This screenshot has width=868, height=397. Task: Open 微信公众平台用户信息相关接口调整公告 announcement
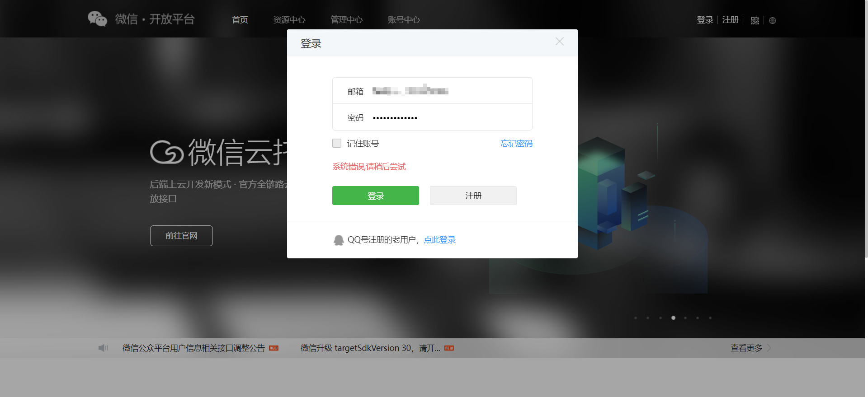click(193, 348)
